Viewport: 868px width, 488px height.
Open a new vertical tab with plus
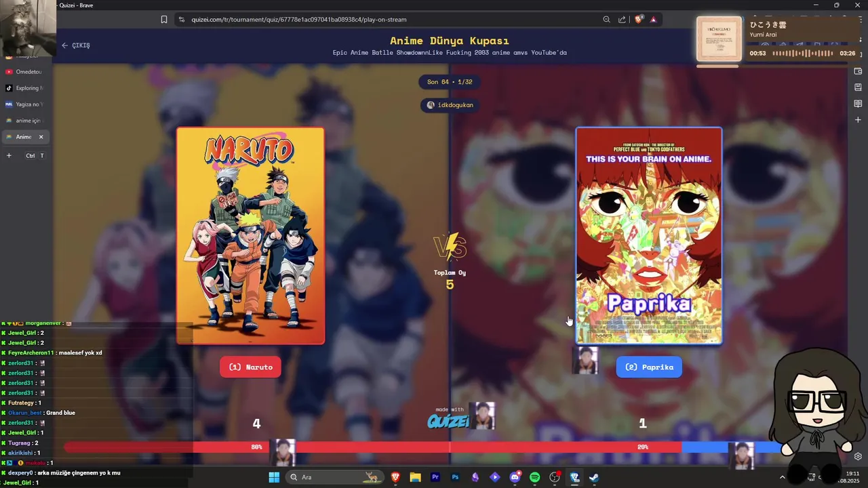[x=9, y=156]
